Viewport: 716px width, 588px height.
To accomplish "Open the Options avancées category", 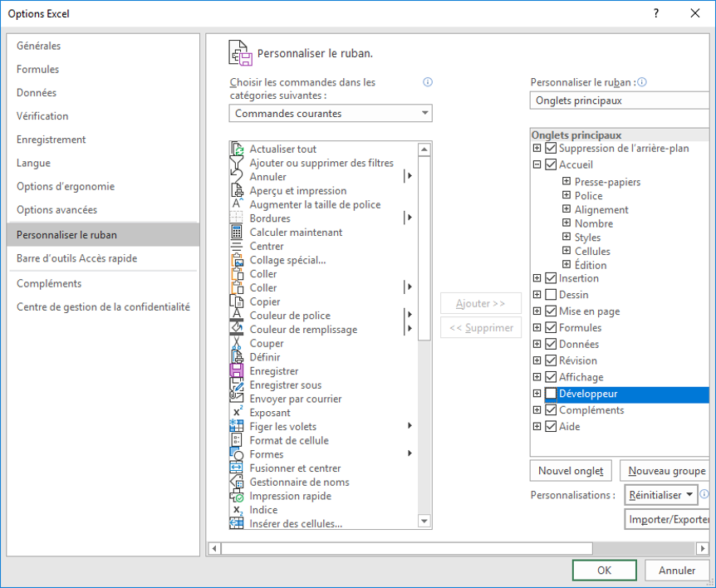I will point(103,209).
